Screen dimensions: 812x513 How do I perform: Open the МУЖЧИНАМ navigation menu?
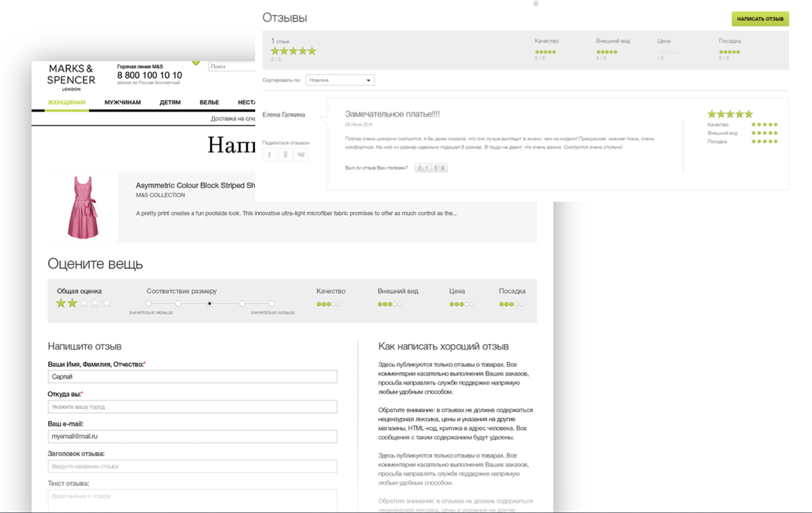pyautogui.click(x=122, y=103)
